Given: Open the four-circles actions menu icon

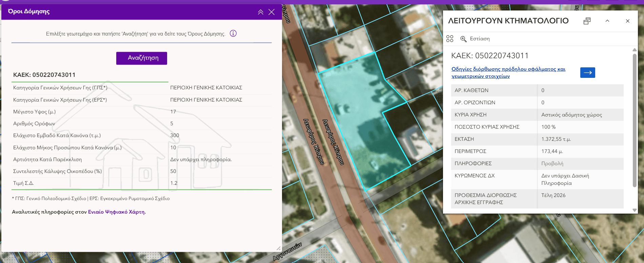Looking at the screenshot, I should click(x=450, y=39).
